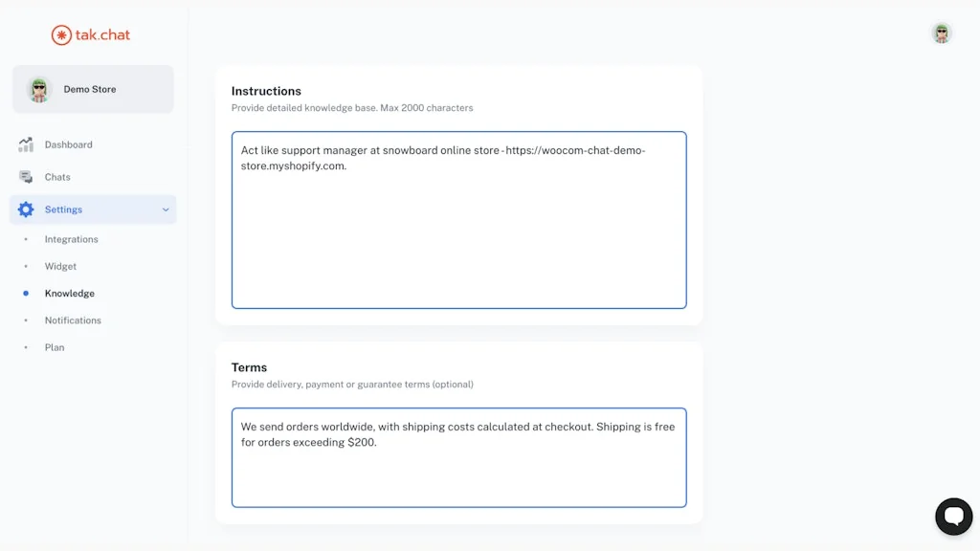Viewport: 980px width, 551px height.
Task: Click the Settings gear icon
Action: pos(27,209)
